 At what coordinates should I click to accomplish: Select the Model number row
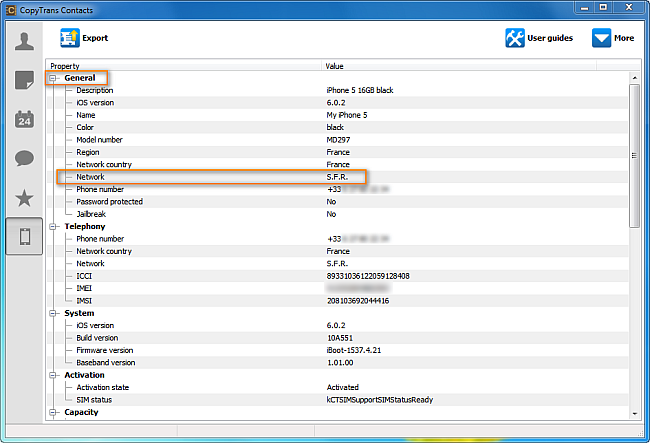tap(338, 140)
